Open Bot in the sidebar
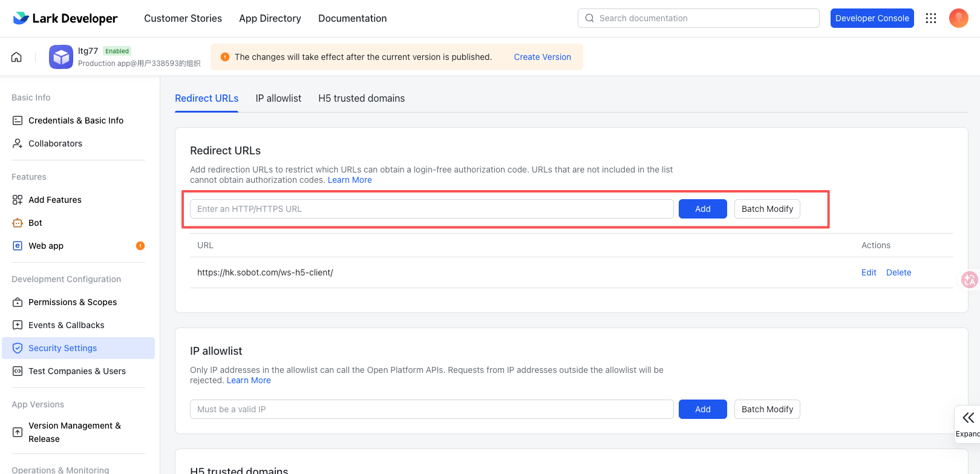980x474 pixels. (35, 223)
